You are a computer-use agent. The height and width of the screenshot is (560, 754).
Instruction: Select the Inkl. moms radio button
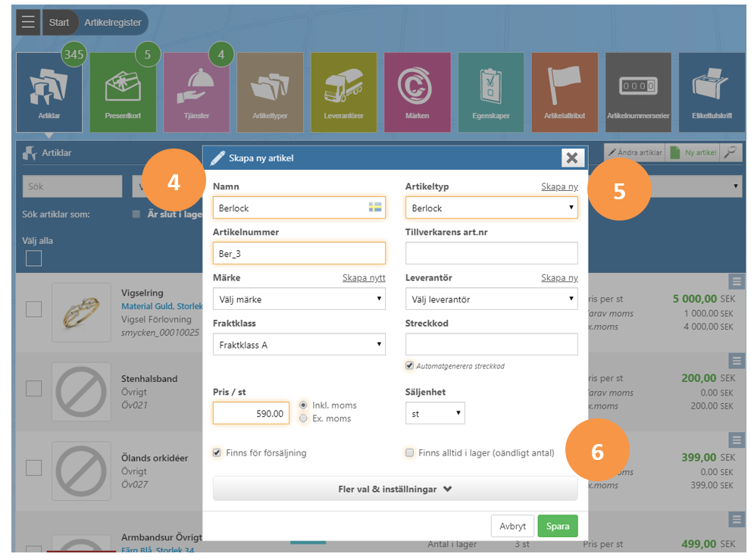[303, 405]
